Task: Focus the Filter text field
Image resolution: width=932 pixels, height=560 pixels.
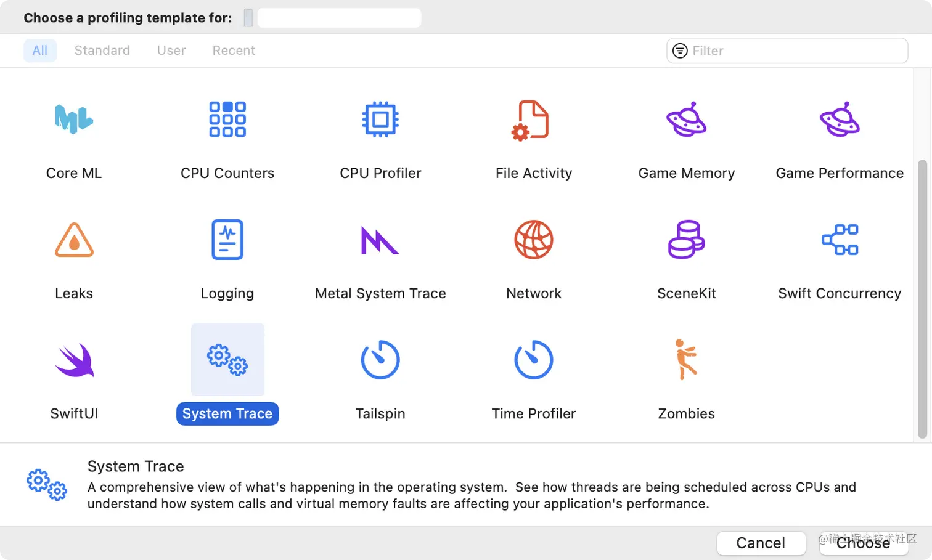Action: [787, 51]
